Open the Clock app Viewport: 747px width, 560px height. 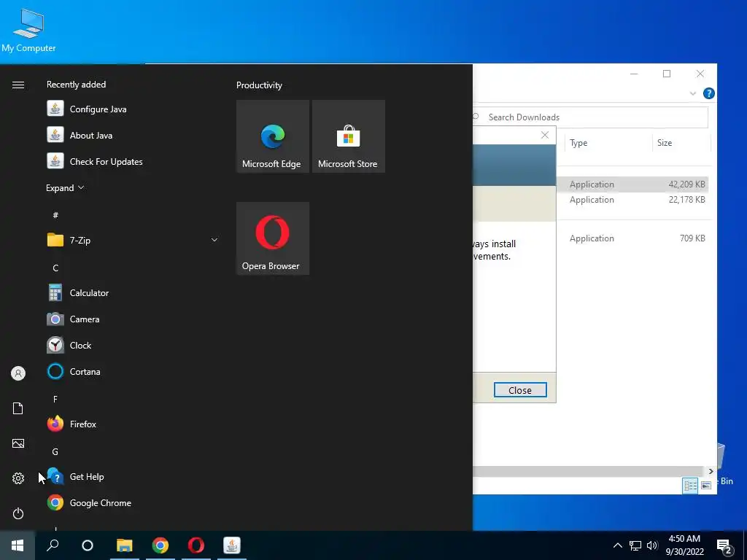pos(133,345)
